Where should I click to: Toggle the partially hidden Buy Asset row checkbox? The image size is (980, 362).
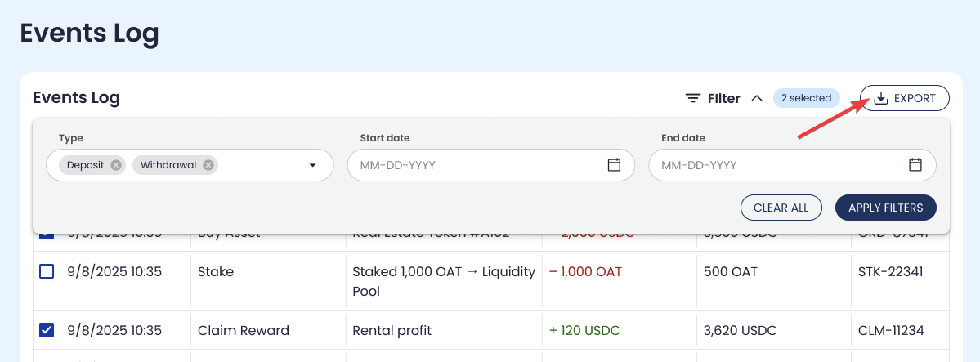click(47, 235)
